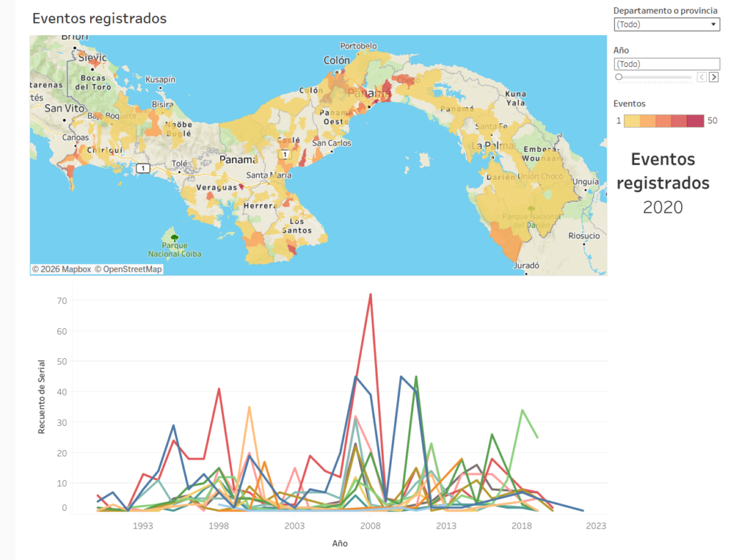The width and height of the screenshot is (731, 560).
Task: Click the light orange line peak near 2000
Action: coord(249,407)
